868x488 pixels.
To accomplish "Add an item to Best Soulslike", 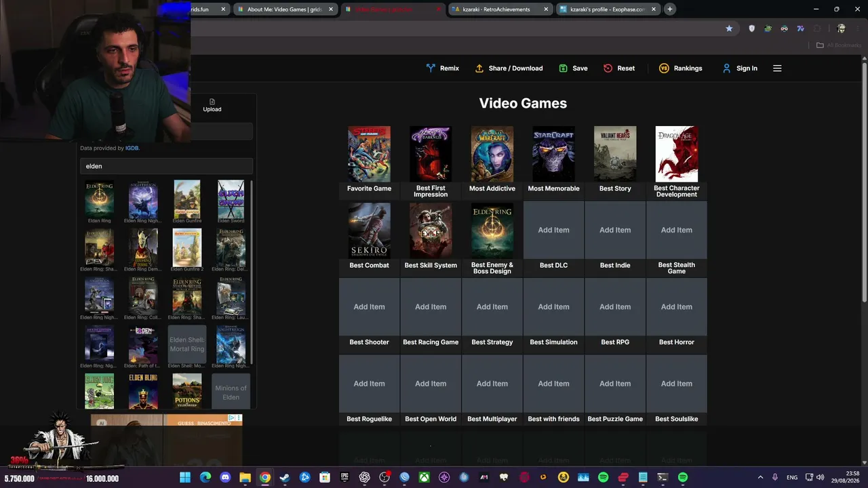I will pyautogui.click(x=677, y=384).
